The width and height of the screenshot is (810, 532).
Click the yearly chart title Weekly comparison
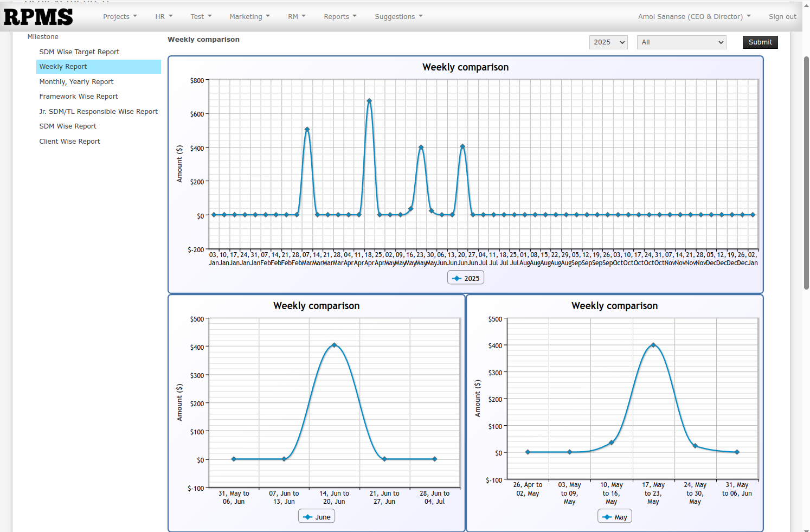466,67
